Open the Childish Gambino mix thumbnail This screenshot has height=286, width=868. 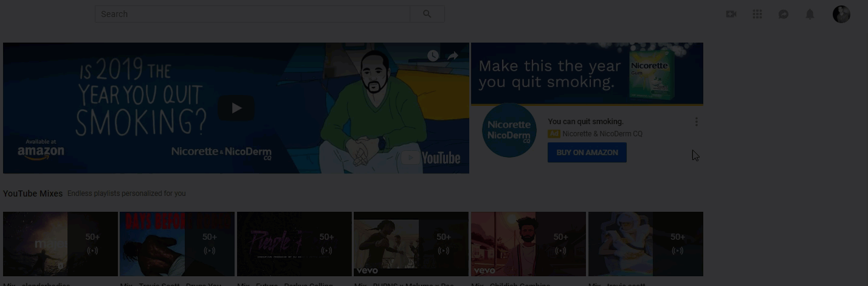[528, 244]
